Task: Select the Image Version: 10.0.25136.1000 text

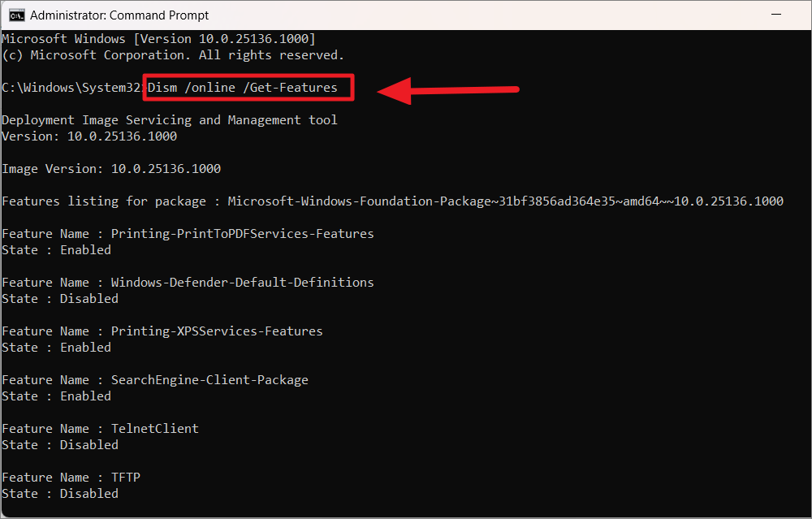Action: tap(110, 168)
